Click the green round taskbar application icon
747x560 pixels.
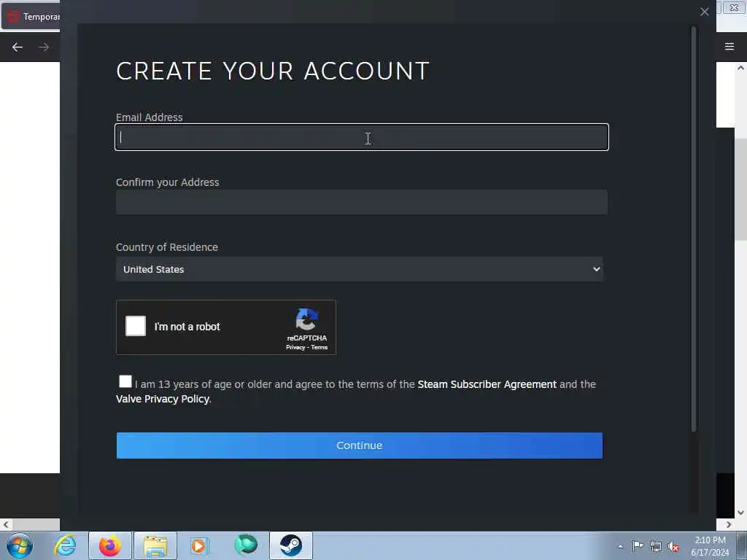click(246, 545)
